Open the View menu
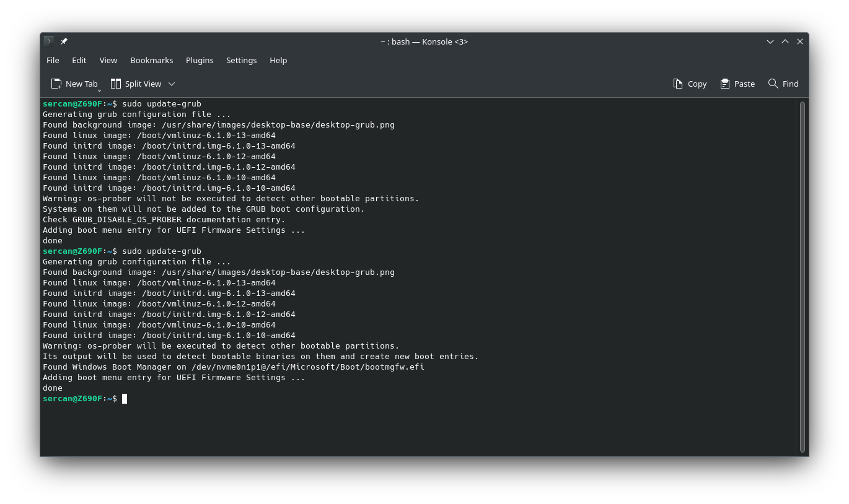Image resolution: width=849 pixels, height=504 pixels. coord(108,60)
